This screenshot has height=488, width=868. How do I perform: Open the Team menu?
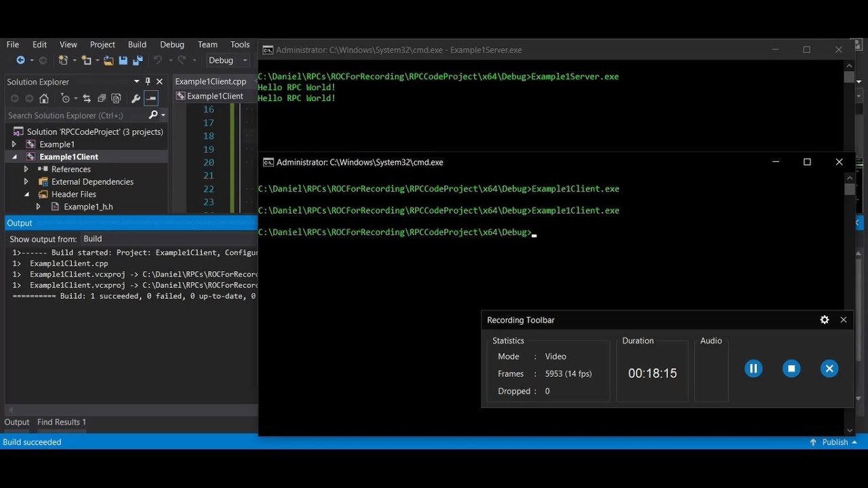click(208, 44)
